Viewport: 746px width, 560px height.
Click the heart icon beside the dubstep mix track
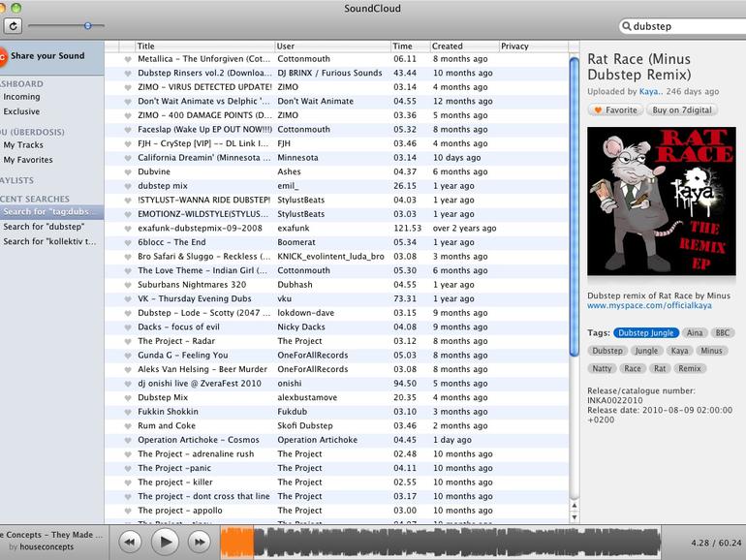[x=128, y=187]
